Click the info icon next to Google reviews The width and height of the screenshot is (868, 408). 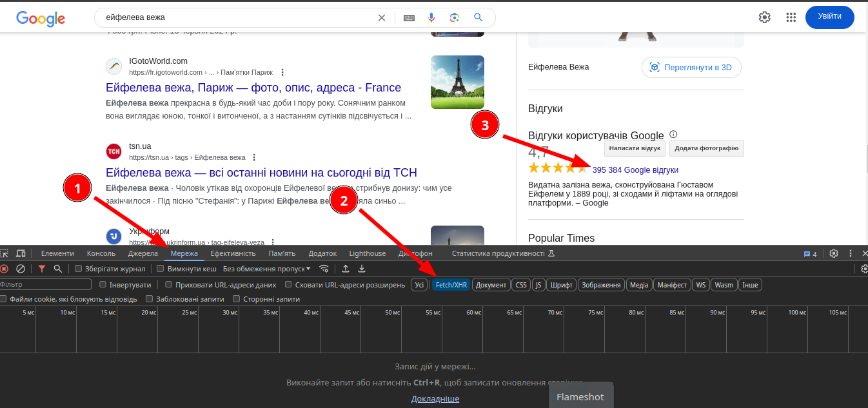[x=673, y=135]
